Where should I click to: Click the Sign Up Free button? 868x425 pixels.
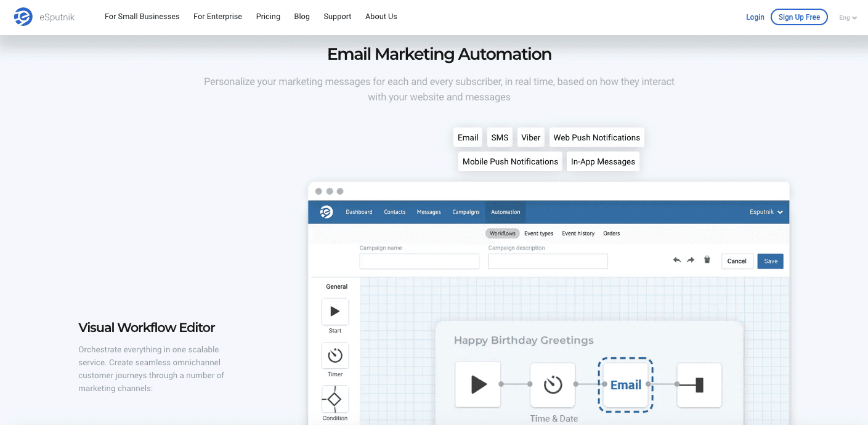pos(799,17)
